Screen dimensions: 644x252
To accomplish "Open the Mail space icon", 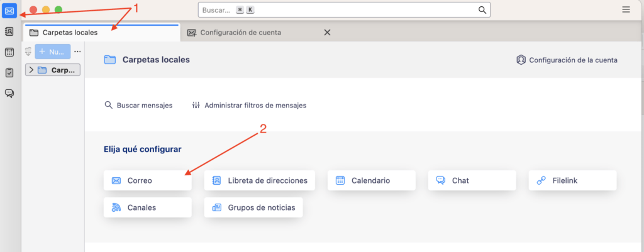I will (9, 11).
